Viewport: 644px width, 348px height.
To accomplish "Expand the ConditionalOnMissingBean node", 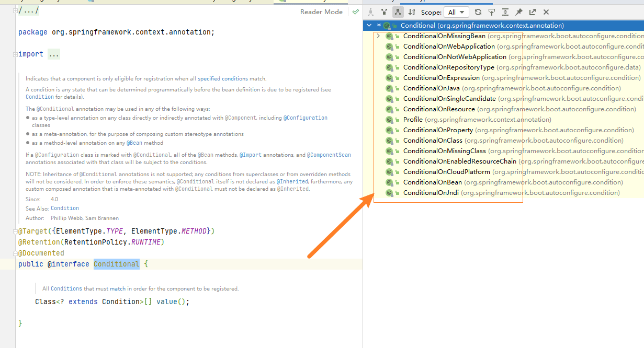I will [378, 36].
